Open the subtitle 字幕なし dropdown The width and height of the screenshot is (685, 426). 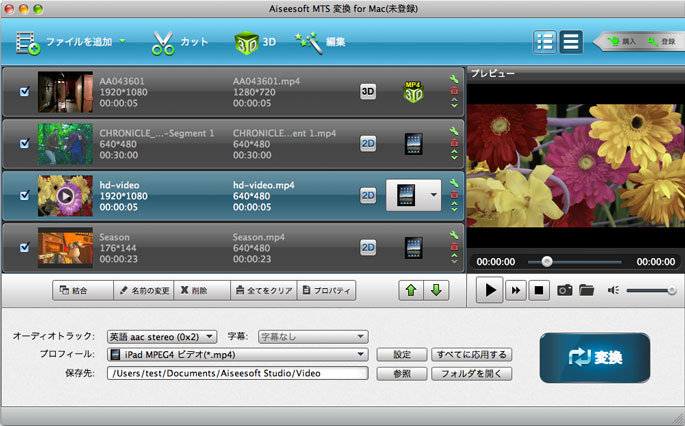pos(313,336)
